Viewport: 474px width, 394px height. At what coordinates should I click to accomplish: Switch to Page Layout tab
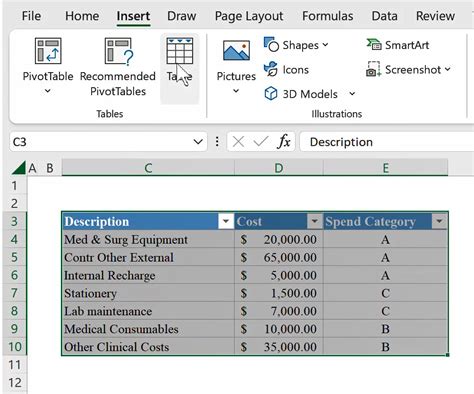pos(249,16)
